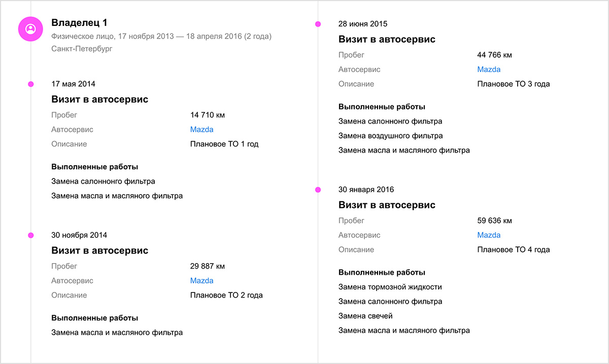
Task: Open Mazda link for 29 887 км visit
Action: pyautogui.click(x=202, y=280)
